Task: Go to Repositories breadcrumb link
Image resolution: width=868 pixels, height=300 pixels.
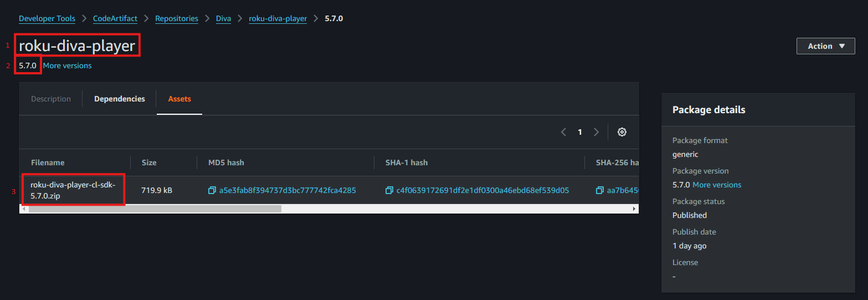Action: tap(177, 18)
